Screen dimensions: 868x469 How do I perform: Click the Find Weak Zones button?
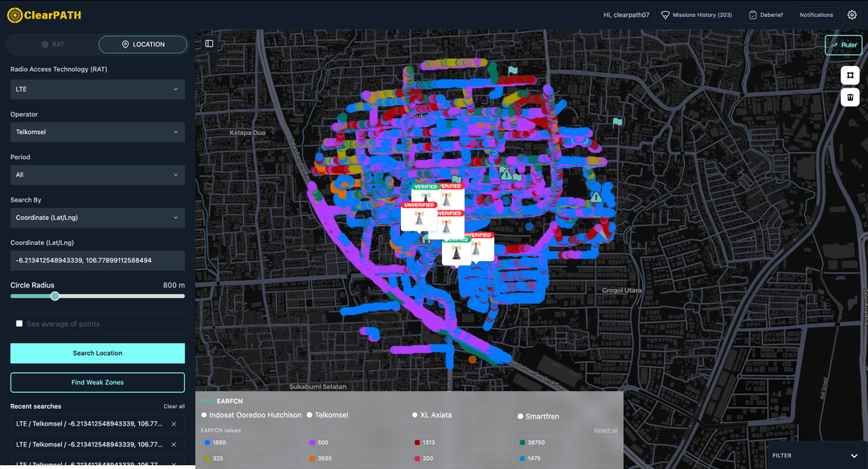(97, 382)
